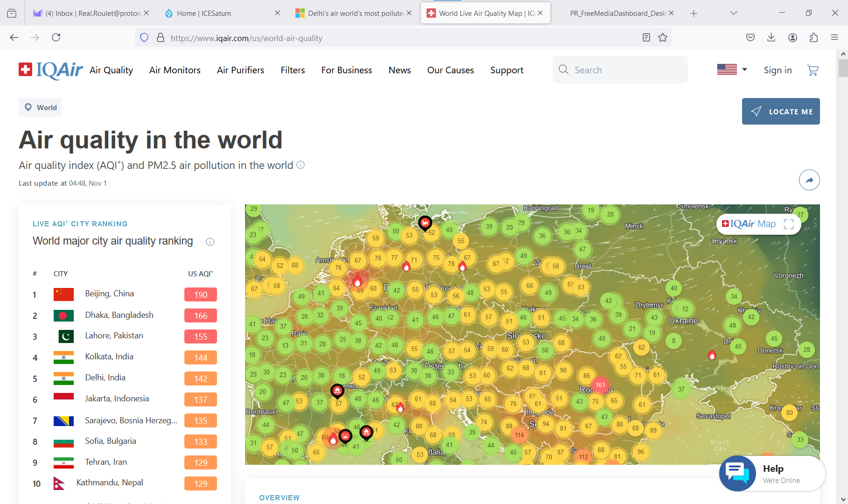This screenshot has height=504, width=848.
Task: Open the shopping cart
Action: (x=813, y=70)
